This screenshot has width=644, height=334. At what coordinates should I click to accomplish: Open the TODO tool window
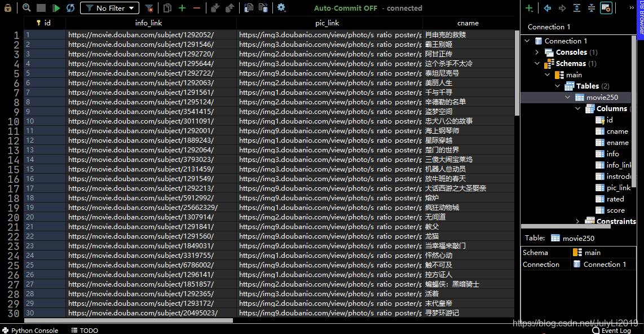(x=85, y=330)
